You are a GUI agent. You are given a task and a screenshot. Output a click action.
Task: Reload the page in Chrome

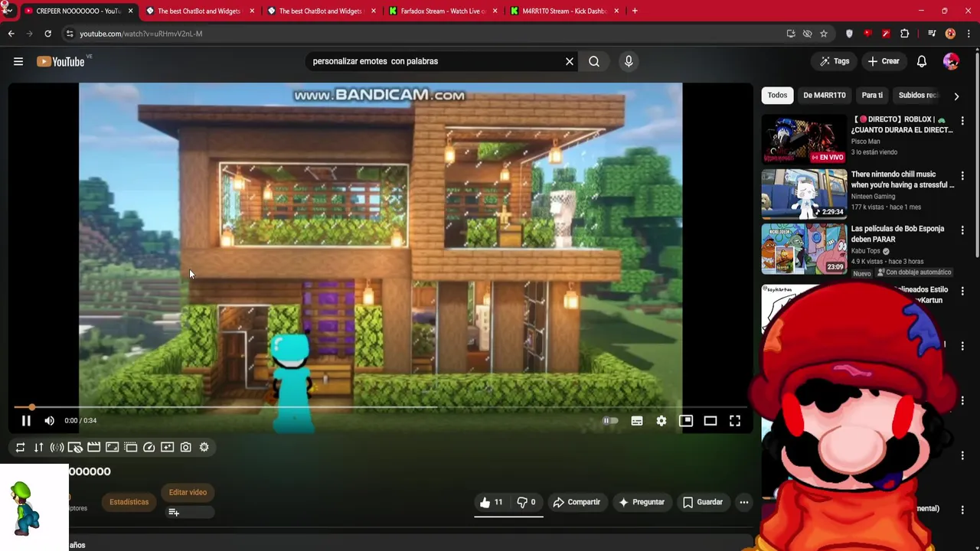click(x=47, y=34)
